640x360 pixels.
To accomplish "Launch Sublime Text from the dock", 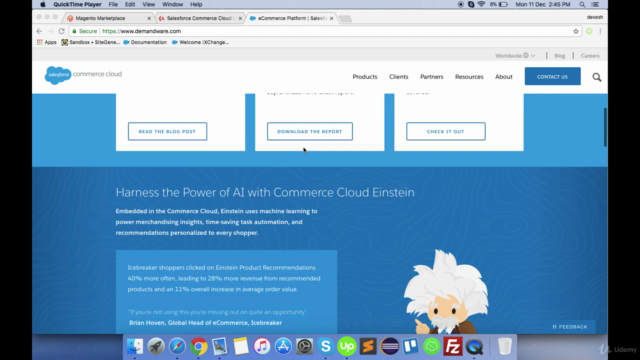I will 368,346.
